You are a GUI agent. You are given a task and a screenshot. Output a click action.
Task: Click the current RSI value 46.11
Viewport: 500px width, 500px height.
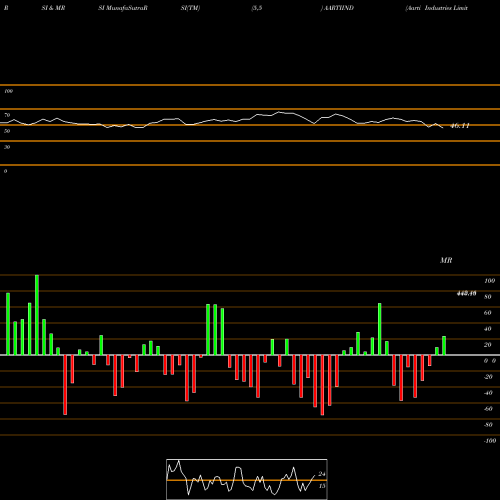pyautogui.click(x=460, y=126)
